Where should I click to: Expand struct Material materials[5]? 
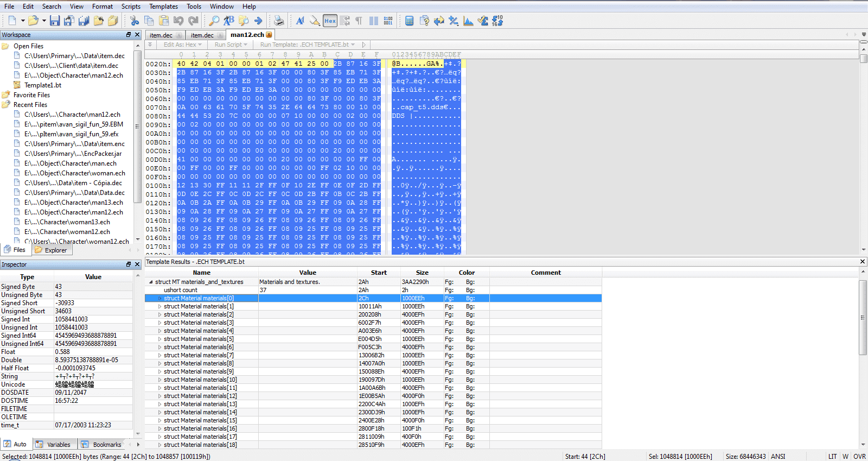click(x=159, y=339)
